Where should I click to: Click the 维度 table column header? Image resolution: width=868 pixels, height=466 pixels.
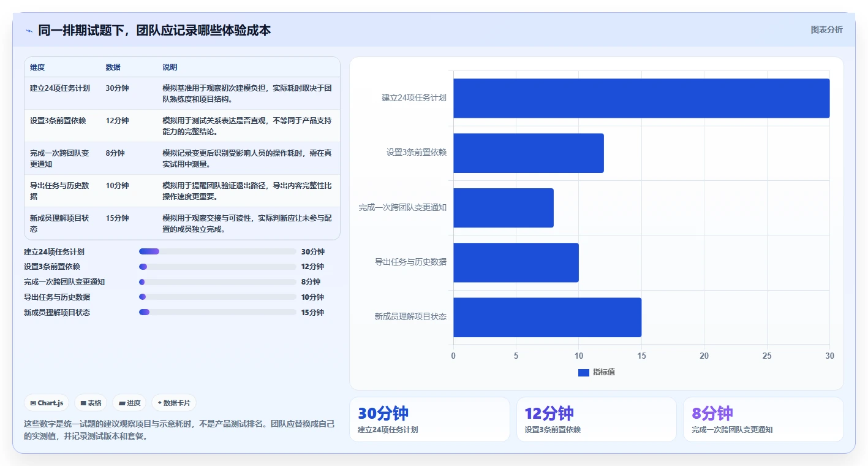37,67
